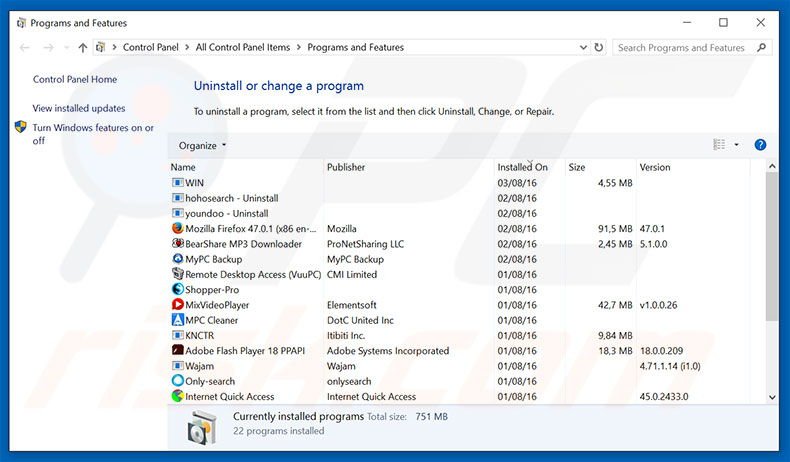Select the Shopper-Pro icon entry
790x462 pixels.
(x=177, y=290)
